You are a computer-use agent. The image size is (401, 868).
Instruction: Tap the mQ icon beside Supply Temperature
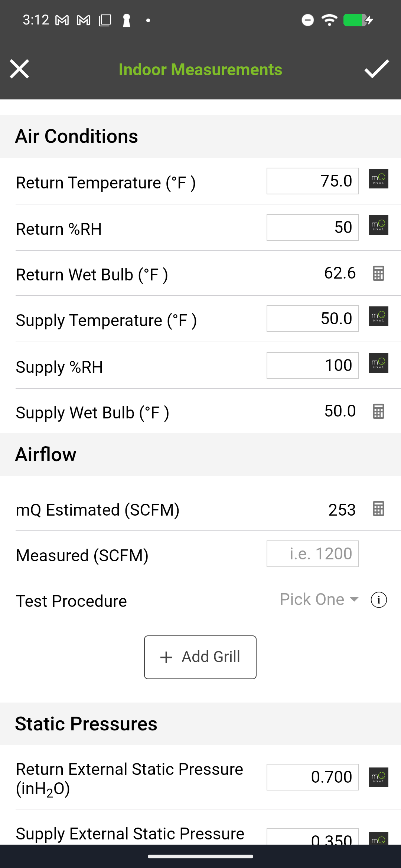pos(378,316)
